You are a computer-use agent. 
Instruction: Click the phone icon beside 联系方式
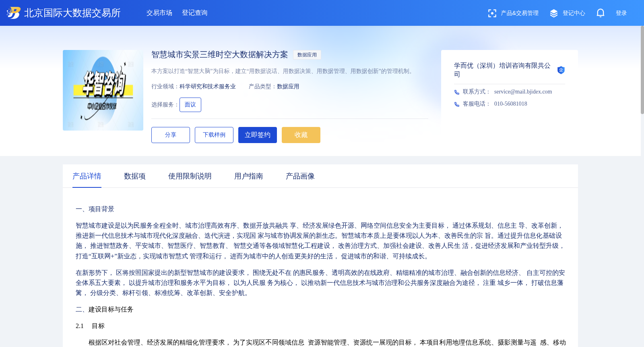coord(456,92)
